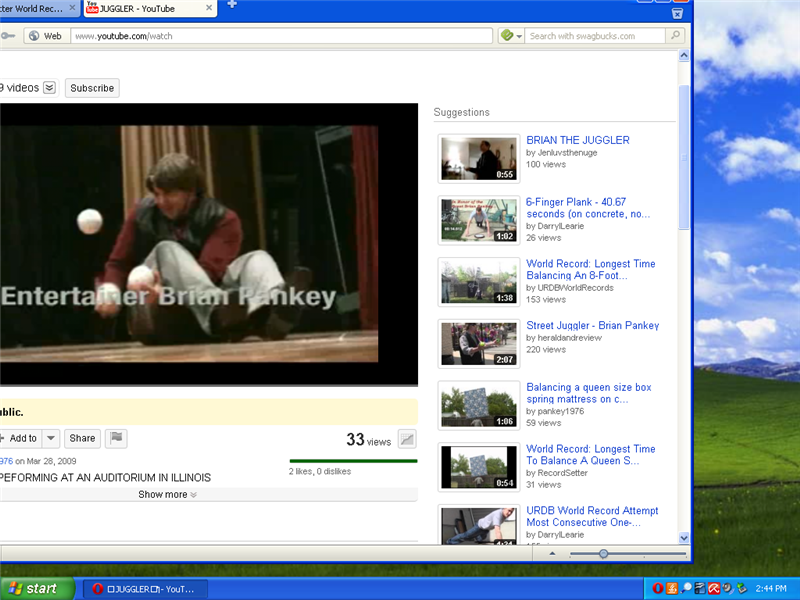Expand the videos list chevron button

pos(49,88)
